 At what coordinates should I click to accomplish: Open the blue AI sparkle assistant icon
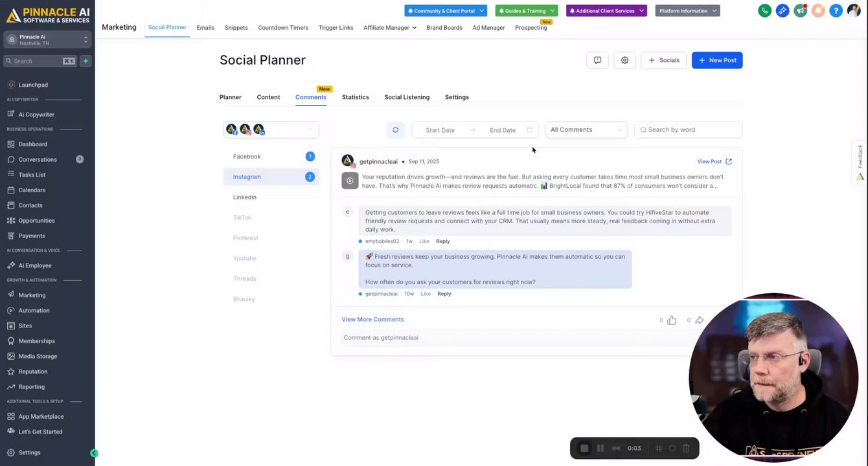point(782,10)
